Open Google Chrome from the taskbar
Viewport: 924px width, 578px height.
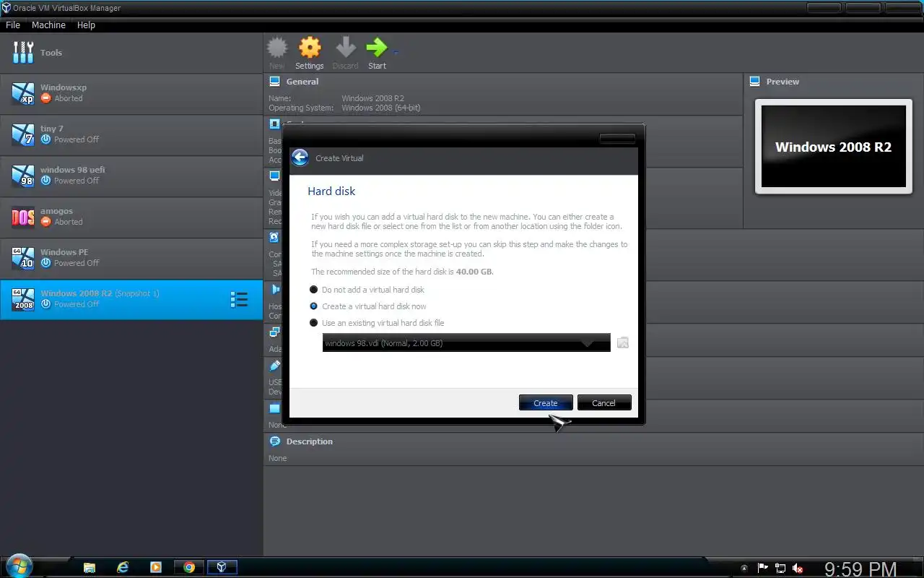(x=189, y=567)
